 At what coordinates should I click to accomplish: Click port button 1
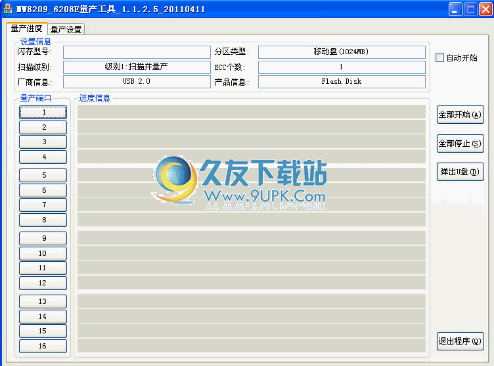point(43,112)
